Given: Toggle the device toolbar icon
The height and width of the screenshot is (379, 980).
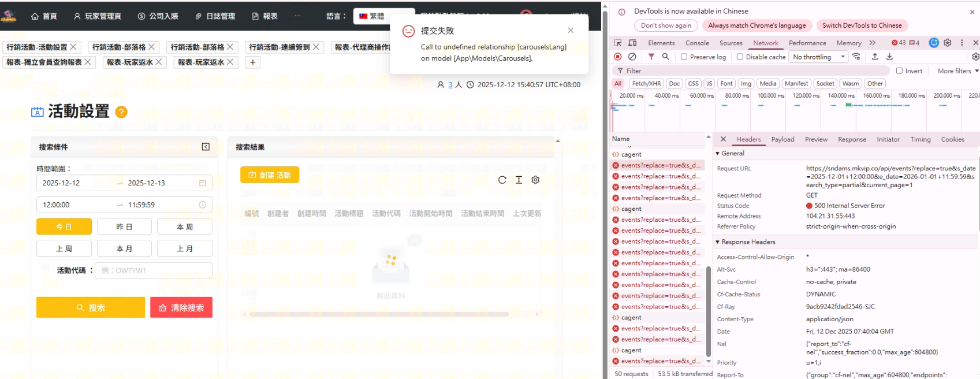Looking at the screenshot, I should [632, 43].
